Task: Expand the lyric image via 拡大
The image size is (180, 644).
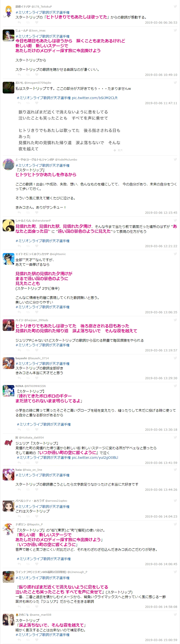Action: click(118, 150)
